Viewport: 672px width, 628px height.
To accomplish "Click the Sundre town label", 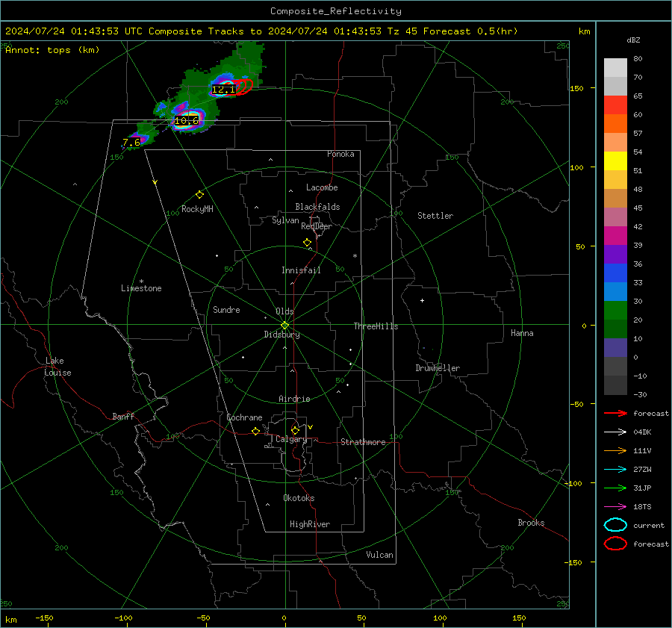I will click(x=226, y=310).
